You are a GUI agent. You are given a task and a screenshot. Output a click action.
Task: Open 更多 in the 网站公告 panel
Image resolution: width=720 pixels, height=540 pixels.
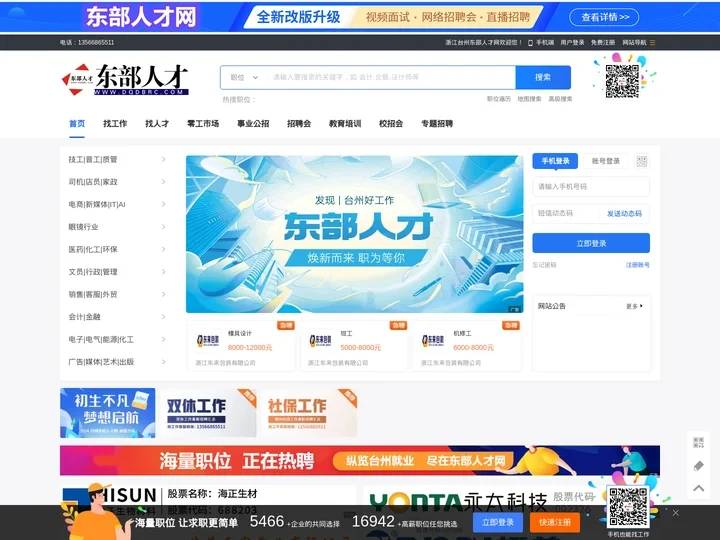click(634, 306)
